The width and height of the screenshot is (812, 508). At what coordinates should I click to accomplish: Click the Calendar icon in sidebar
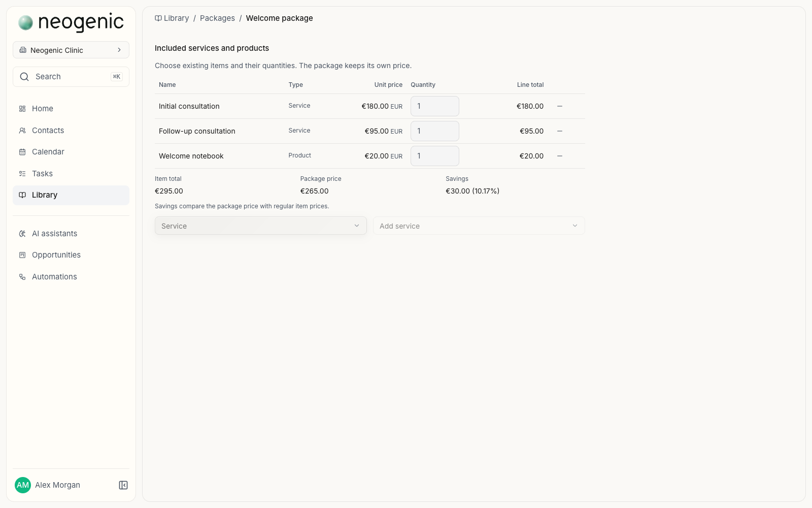pyautogui.click(x=22, y=152)
